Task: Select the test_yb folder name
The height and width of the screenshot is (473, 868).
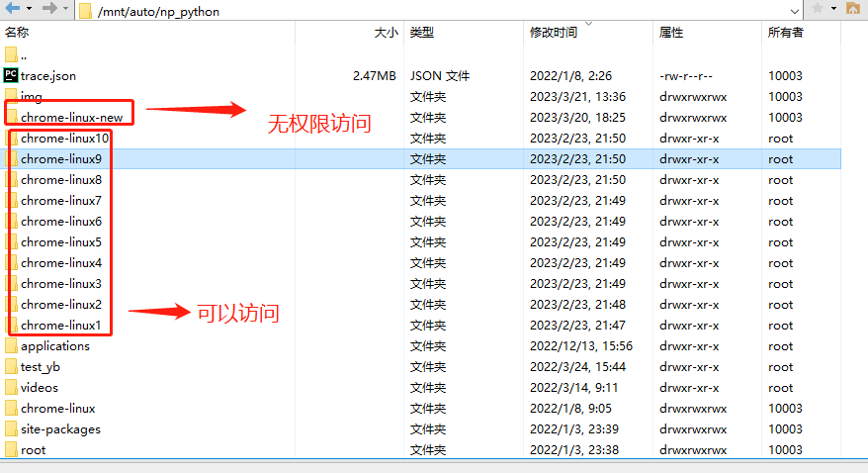Action: (41, 367)
